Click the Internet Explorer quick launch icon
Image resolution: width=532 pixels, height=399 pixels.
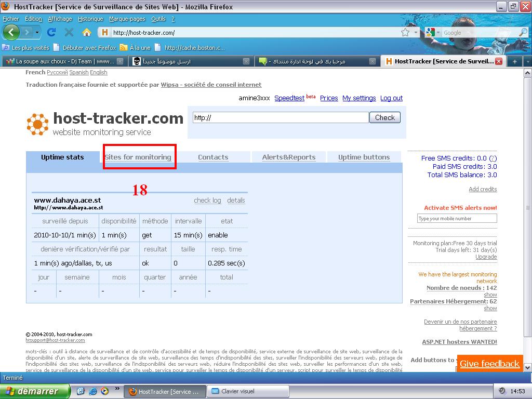pyautogui.click(x=92, y=391)
